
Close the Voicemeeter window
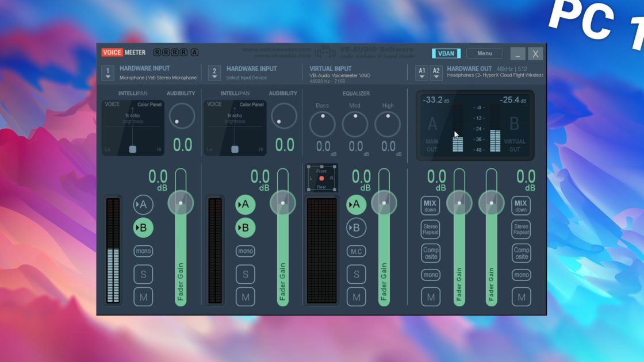point(535,54)
